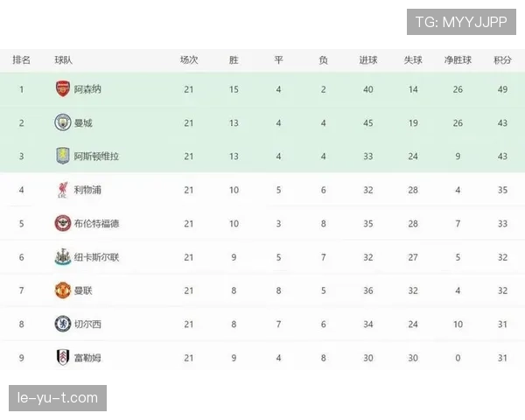Click the 排名 column header
This screenshot has height=420, width=525.
tap(22, 60)
